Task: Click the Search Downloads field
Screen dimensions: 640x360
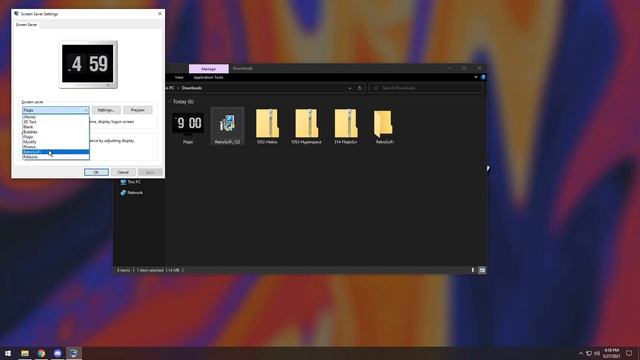Action: click(x=426, y=88)
